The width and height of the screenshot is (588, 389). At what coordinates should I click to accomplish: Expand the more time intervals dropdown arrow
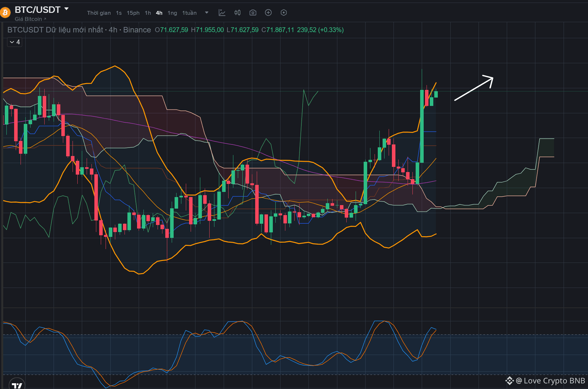207,13
